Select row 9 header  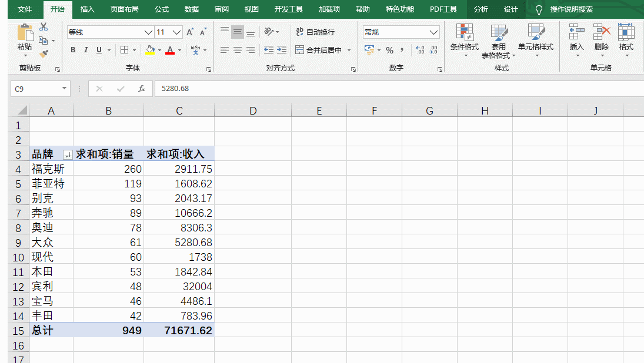point(18,243)
